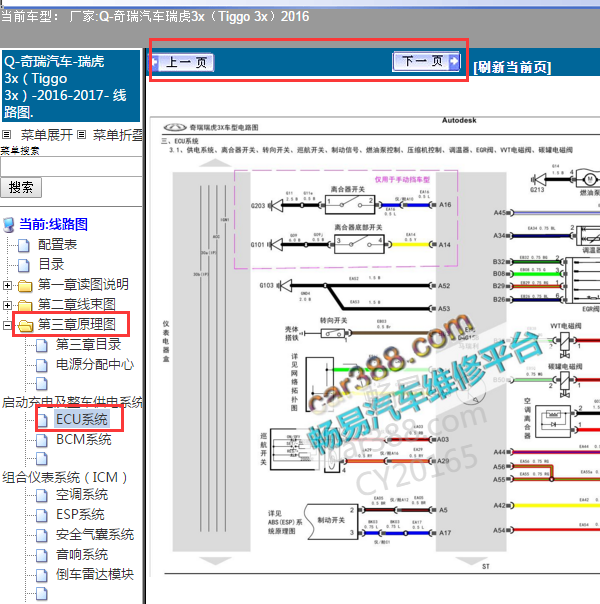Select the 第三章原理图 chapter
This screenshot has width=600, height=604.
[77, 324]
